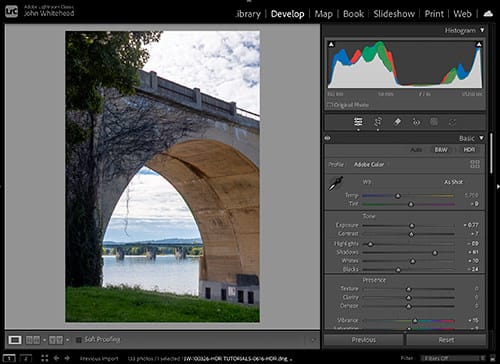Open the As Shot white balance dropdown
Viewport: 500px width, 364px height.
point(453,182)
